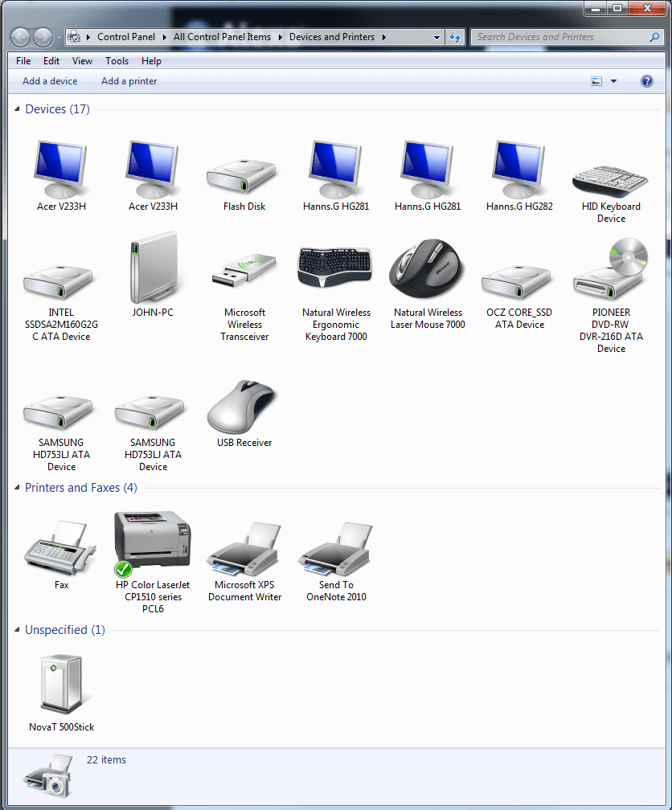Open the File menu

coord(23,61)
